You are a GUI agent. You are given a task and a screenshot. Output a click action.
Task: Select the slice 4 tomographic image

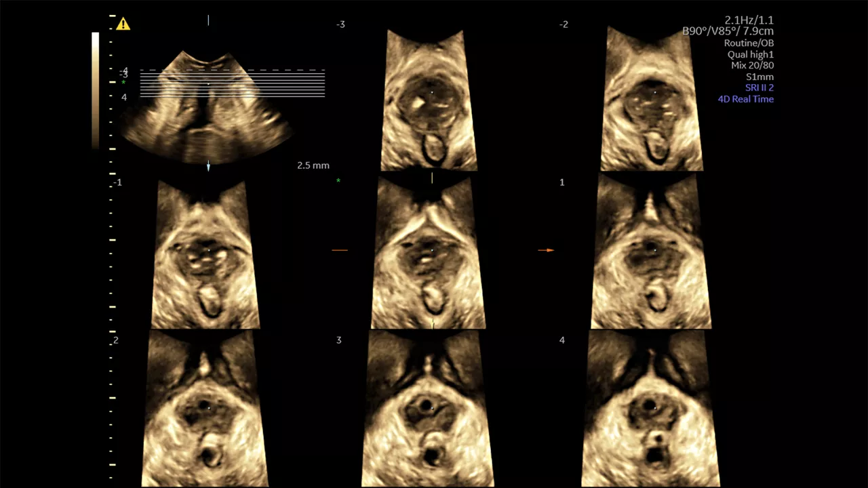point(651,409)
